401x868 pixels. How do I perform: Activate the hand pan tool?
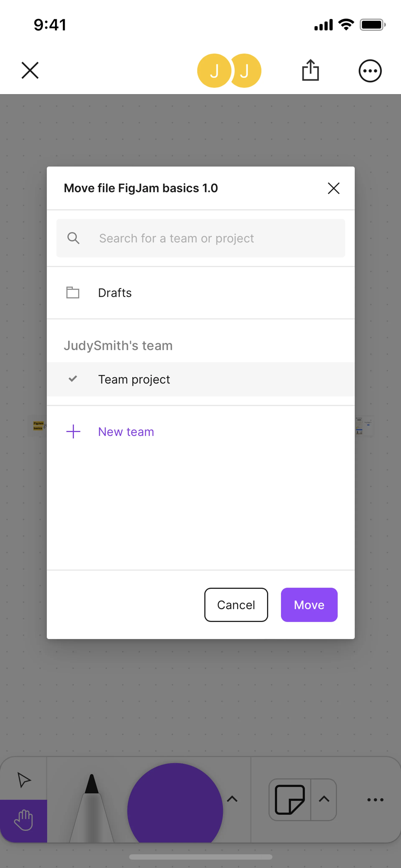(x=24, y=820)
